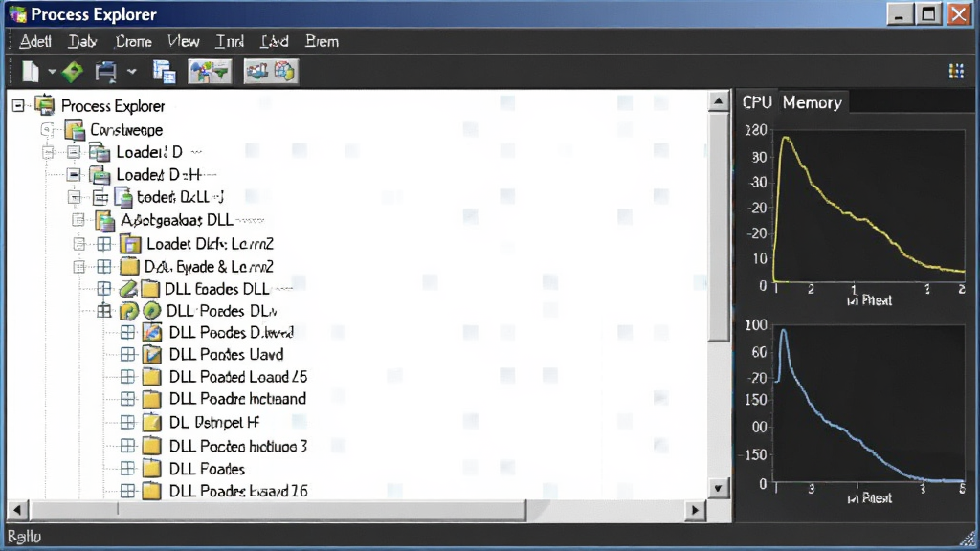Click the properties window toolbar icon
980x551 pixels.
click(x=165, y=72)
